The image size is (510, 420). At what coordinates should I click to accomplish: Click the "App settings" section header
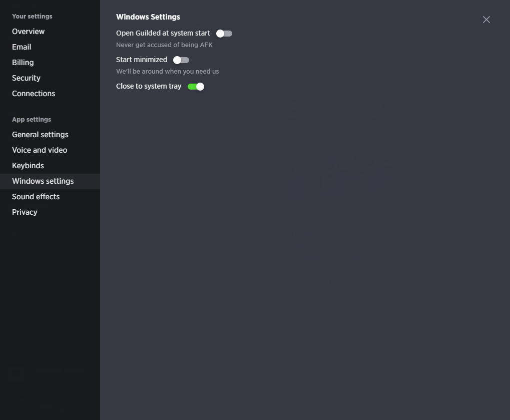pyautogui.click(x=32, y=120)
